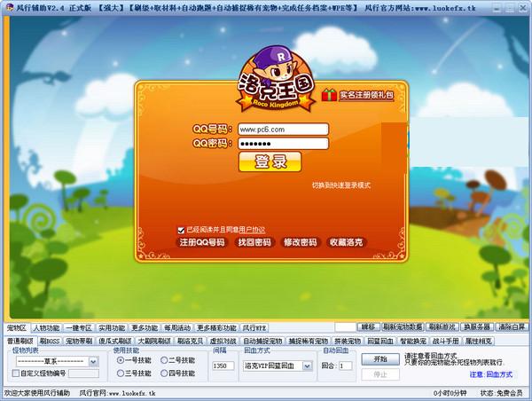
Task: Click status text 状态:免费会员
Action: coord(502,393)
